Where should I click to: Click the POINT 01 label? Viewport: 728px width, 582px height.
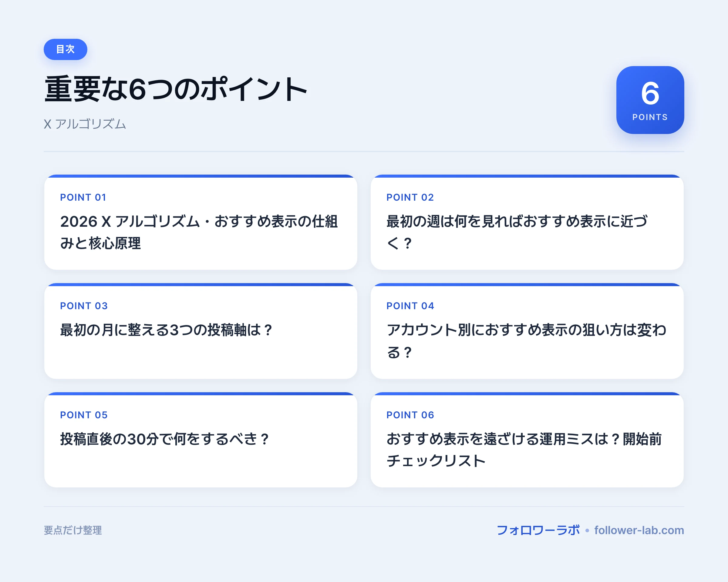(83, 197)
